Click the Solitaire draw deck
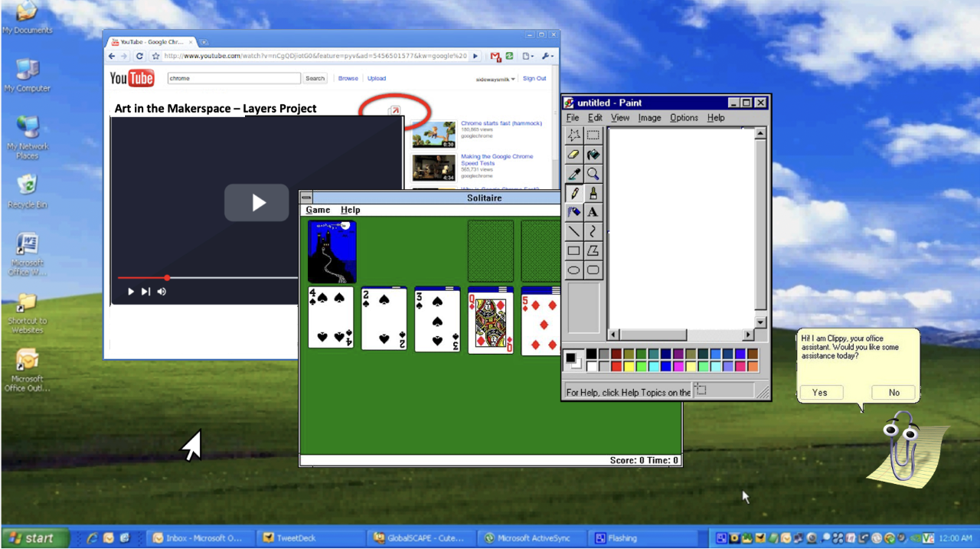Screen dimensions: 980x549 332,251
